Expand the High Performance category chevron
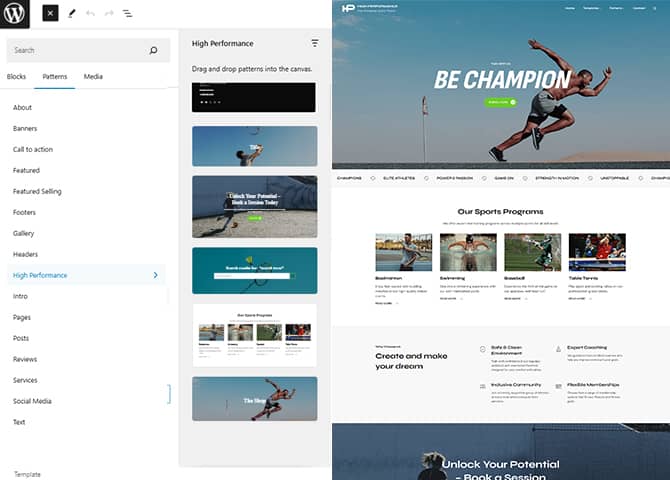Viewport: 670px width, 480px height. click(x=155, y=275)
